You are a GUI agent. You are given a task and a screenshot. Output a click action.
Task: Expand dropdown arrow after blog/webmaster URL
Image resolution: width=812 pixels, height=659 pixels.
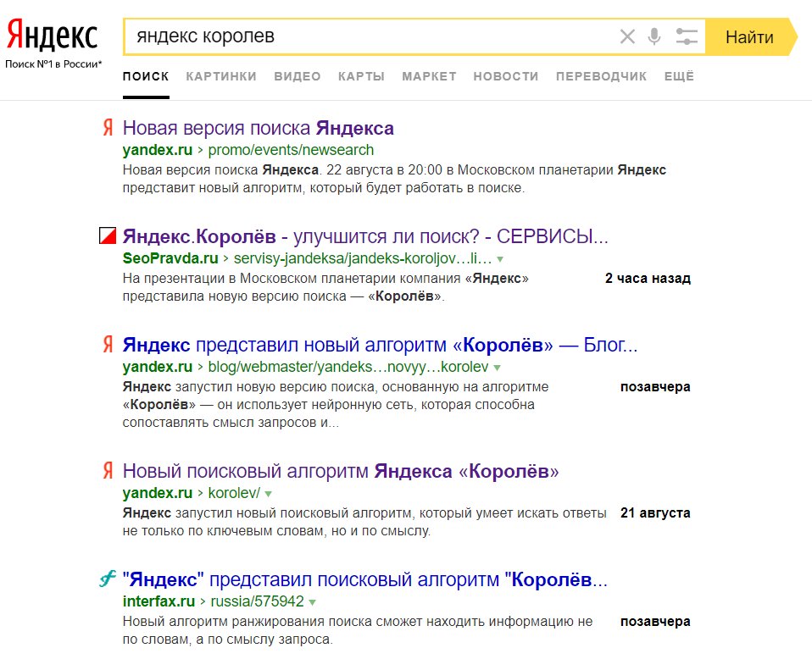click(498, 368)
